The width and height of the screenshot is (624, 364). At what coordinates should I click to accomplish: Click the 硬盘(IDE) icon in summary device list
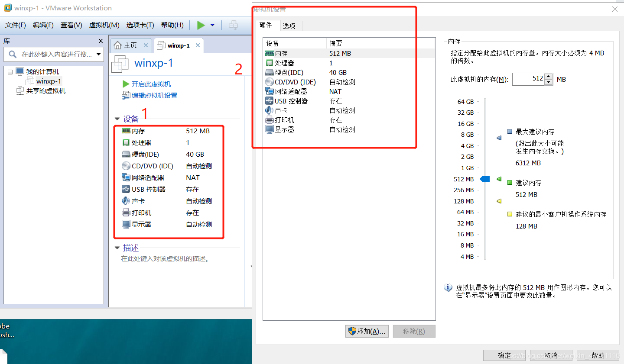click(x=126, y=154)
